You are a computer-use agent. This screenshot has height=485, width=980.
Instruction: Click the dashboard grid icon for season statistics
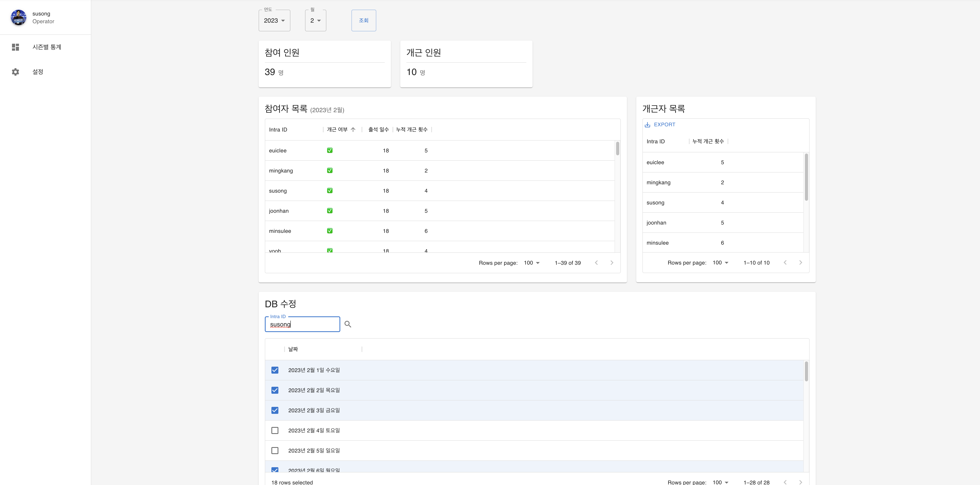click(15, 47)
